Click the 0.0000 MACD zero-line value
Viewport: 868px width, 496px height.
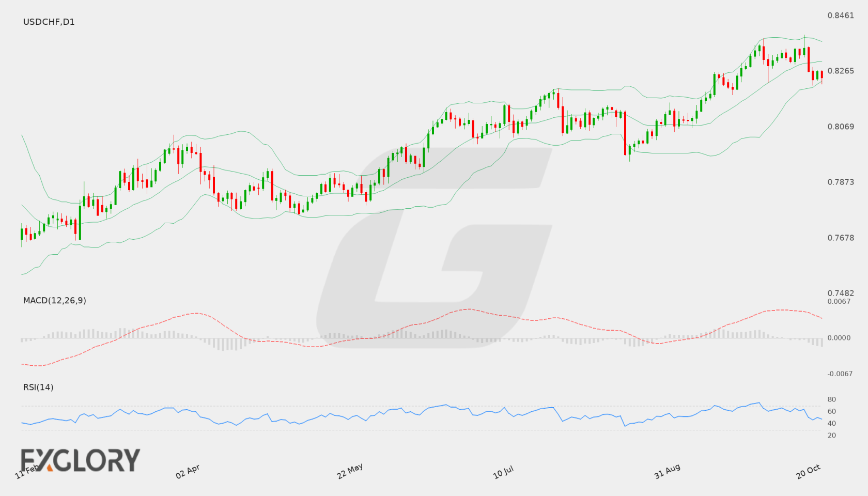(x=839, y=337)
